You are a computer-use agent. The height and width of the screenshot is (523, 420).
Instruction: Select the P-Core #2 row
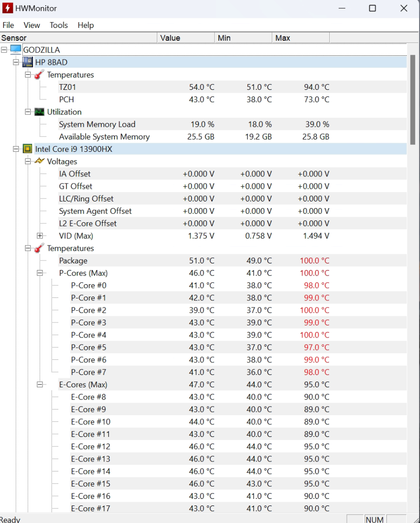click(238, 310)
